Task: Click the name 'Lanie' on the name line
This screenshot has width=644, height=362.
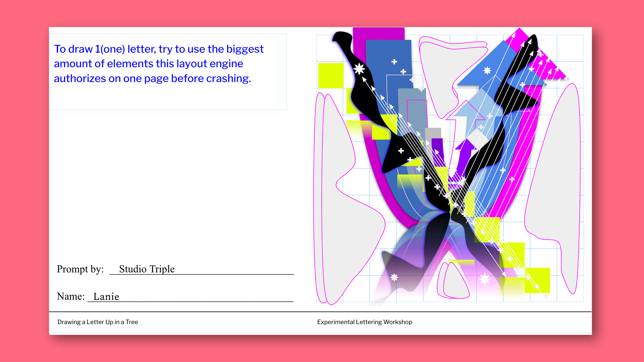Action: (x=106, y=297)
